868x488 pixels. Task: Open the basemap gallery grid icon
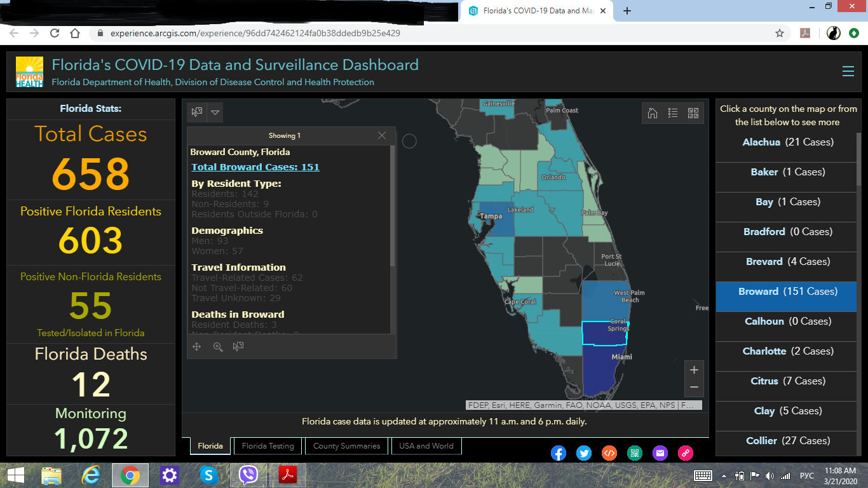tap(693, 113)
